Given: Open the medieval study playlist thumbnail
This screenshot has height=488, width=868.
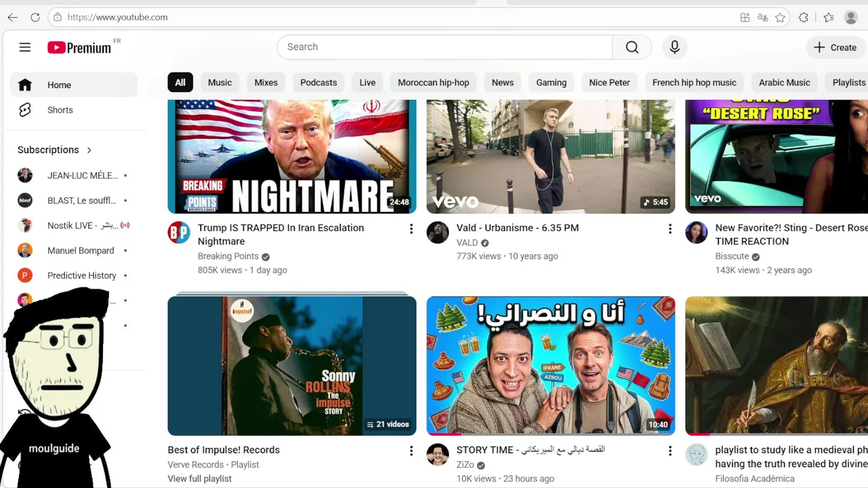Looking at the screenshot, I should pos(776,366).
